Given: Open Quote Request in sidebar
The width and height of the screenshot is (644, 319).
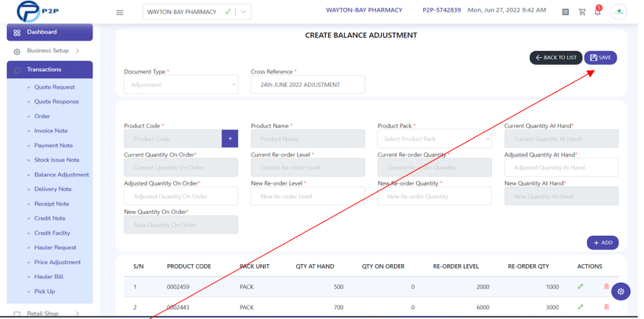Looking at the screenshot, I should pos(55,87).
